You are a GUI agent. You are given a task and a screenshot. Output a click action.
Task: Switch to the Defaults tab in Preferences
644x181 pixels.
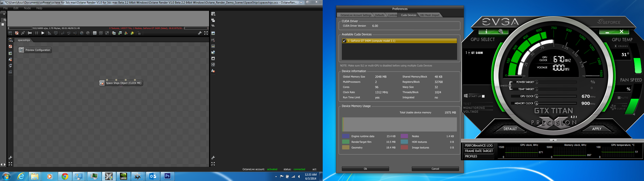click(x=379, y=15)
